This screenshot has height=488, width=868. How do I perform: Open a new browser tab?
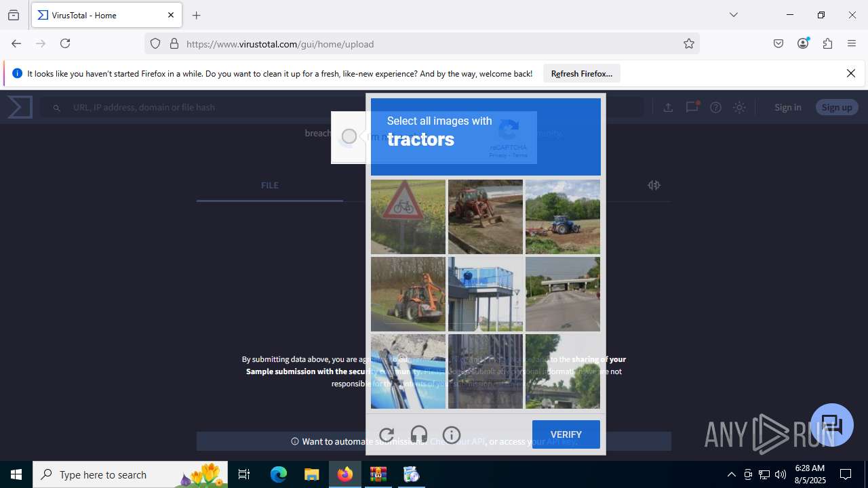click(x=197, y=15)
